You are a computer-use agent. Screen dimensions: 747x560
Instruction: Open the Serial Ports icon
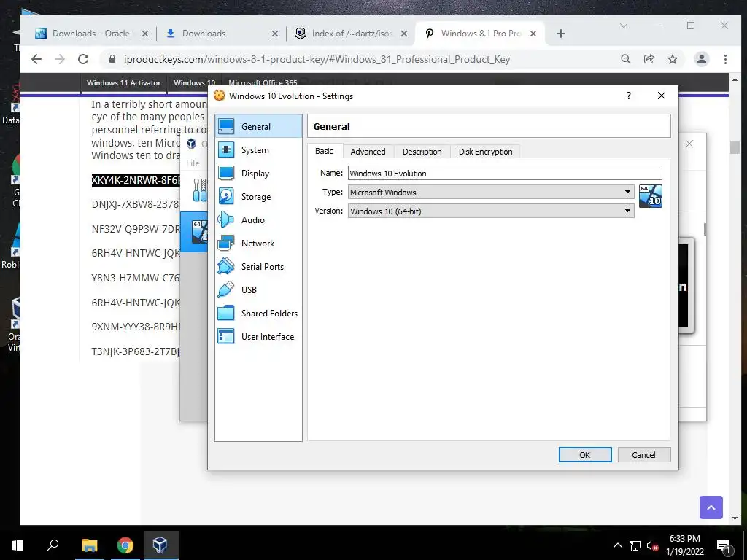click(226, 266)
